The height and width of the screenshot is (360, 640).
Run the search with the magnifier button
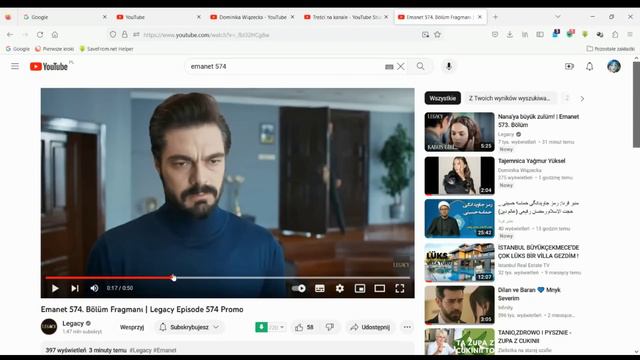click(x=420, y=66)
